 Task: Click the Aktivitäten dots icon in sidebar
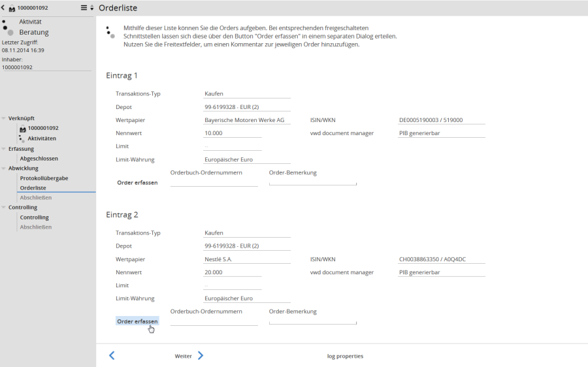(x=22, y=138)
